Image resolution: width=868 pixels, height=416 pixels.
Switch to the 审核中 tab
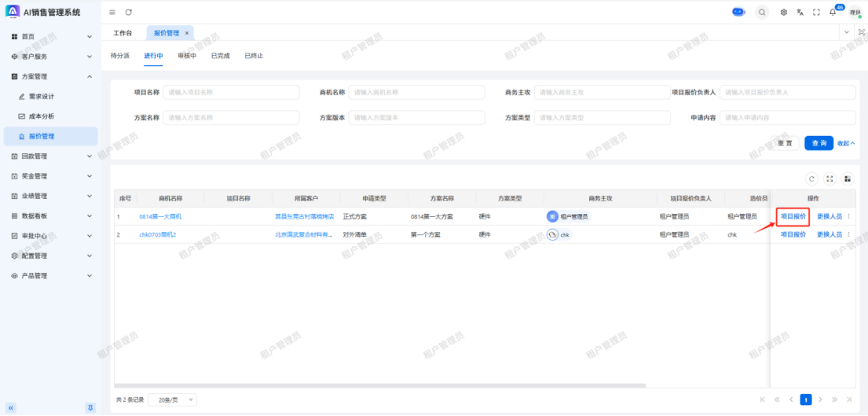pyautogui.click(x=186, y=56)
